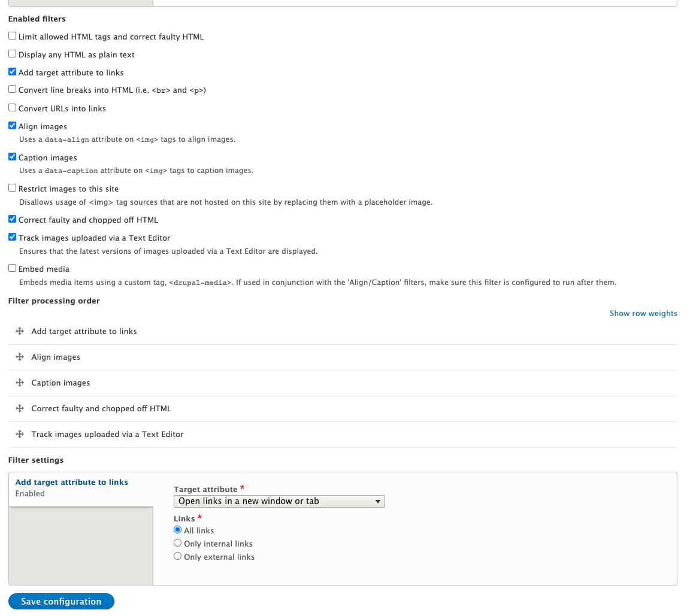
Task: Grab the drag handle for Add target attribute to links
Action: (20, 330)
